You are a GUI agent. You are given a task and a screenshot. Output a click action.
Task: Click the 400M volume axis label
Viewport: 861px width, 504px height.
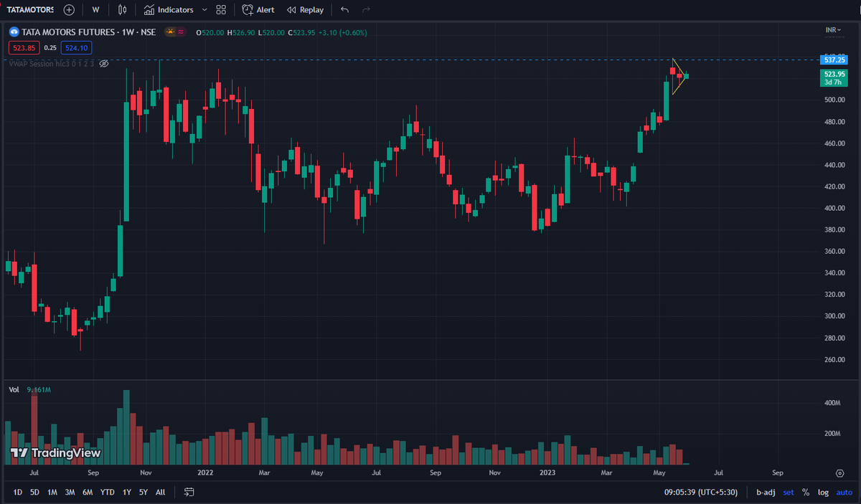[832, 403]
